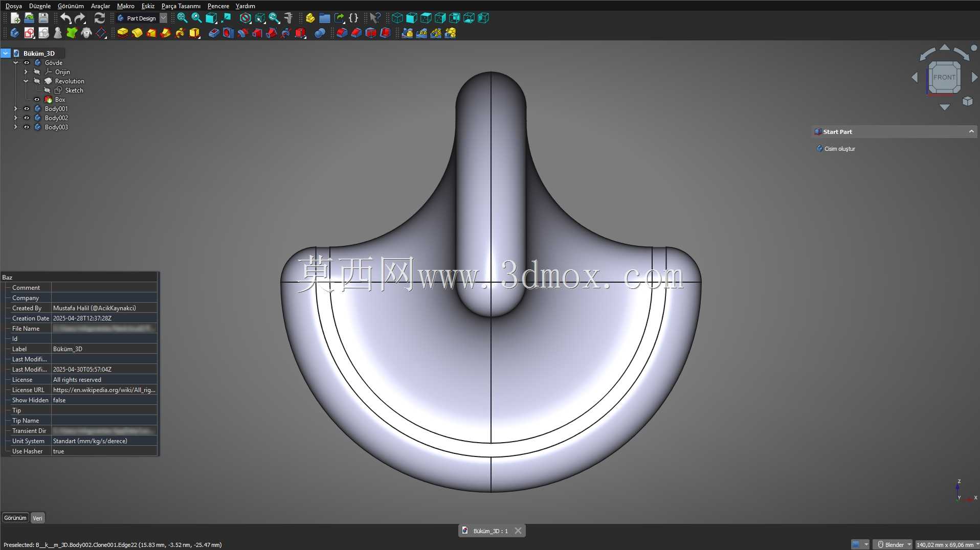Viewport: 980px width, 550px height.
Task: Open the Part Design workbench dropdown
Action: point(163,18)
